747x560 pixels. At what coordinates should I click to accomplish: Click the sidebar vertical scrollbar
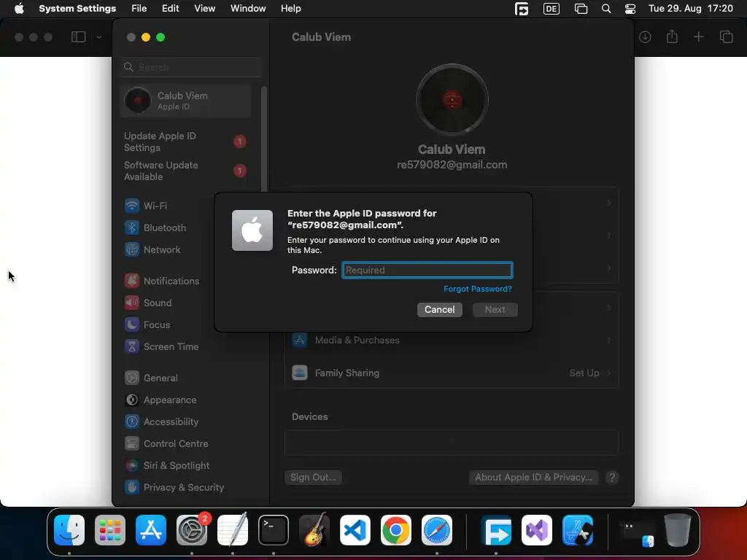pyautogui.click(x=264, y=138)
